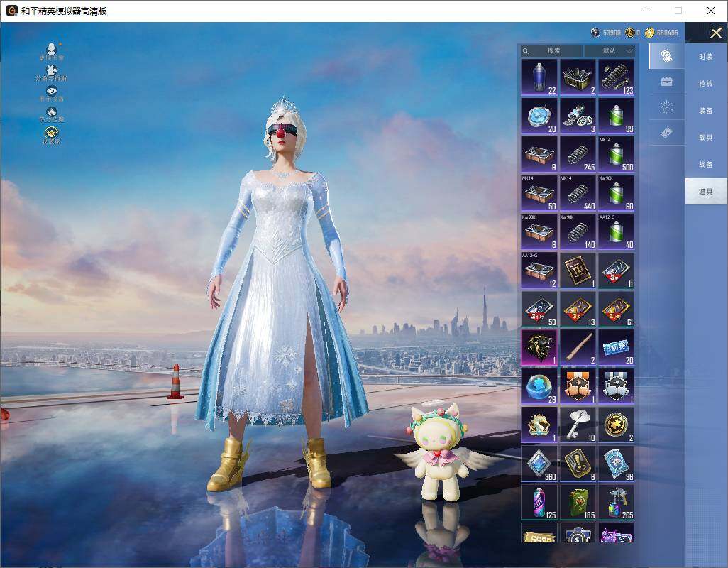Toggle the 展示设置 eye display setting

point(52,93)
